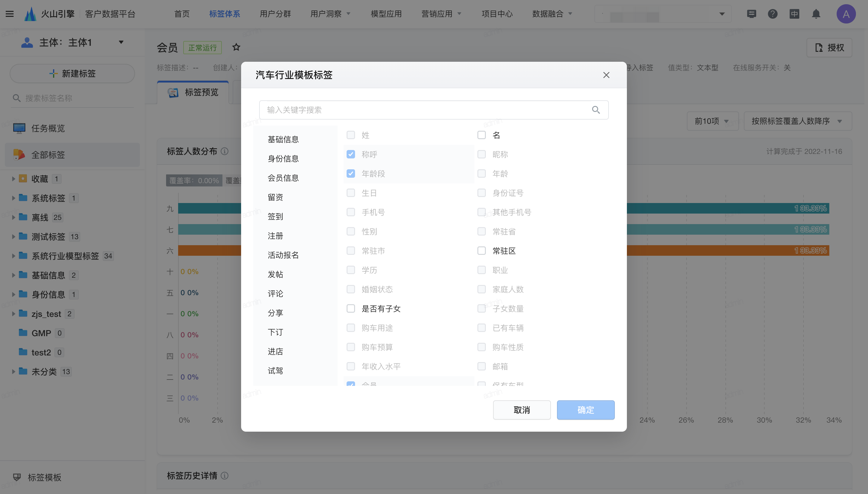Image resolution: width=868 pixels, height=494 pixels.
Task: Check the 性别 checkbox
Action: point(351,231)
